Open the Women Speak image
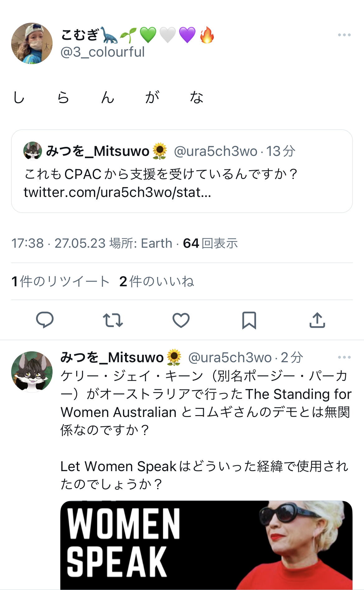The width and height of the screenshot is (364, 590). tap(206, 545)
